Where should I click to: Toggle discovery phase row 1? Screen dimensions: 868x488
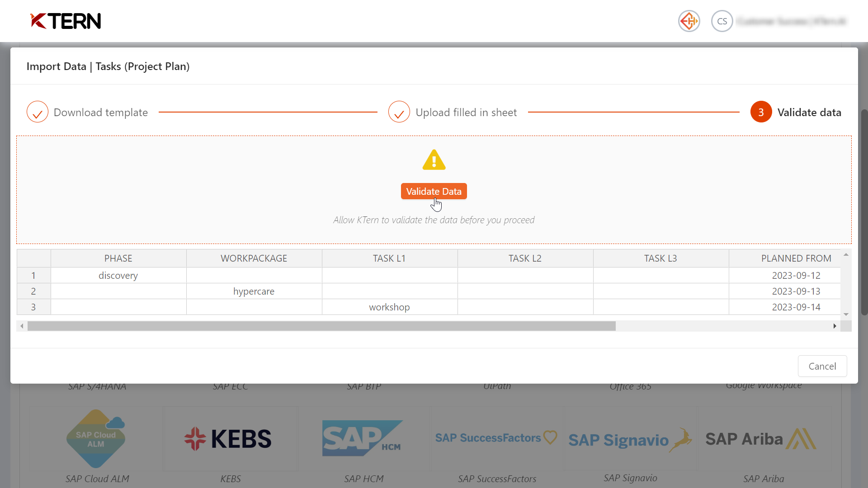click(x=34, y=275)
